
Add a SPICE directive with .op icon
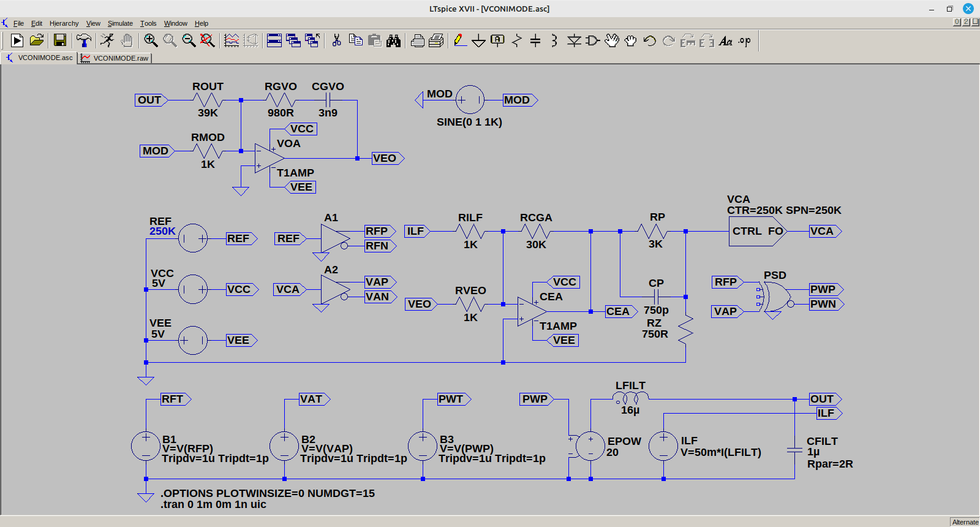pos(745,40)
